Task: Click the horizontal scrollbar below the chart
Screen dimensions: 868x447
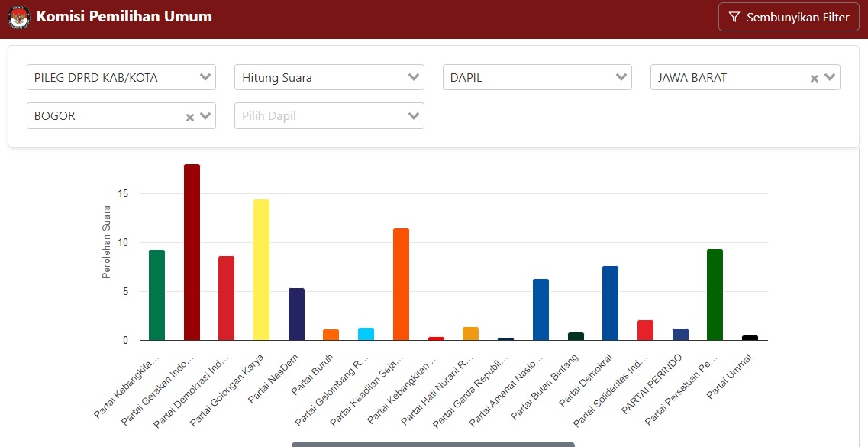Action: 433,444
